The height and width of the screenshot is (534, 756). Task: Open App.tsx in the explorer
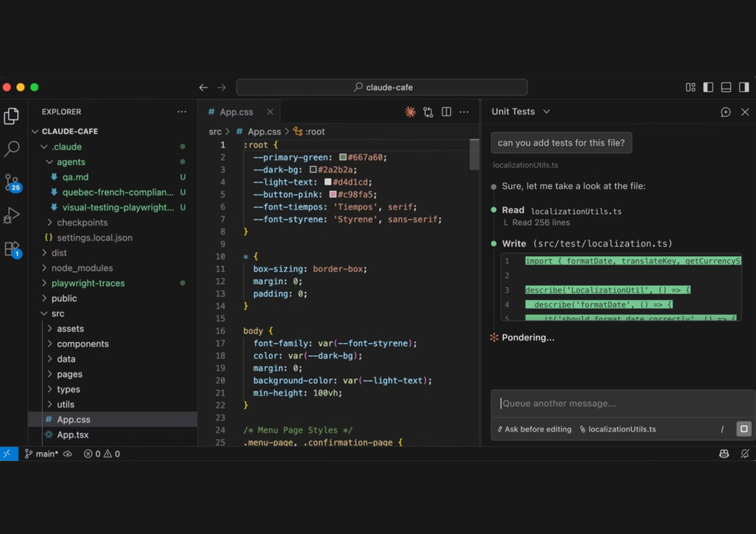click(73, 435)
